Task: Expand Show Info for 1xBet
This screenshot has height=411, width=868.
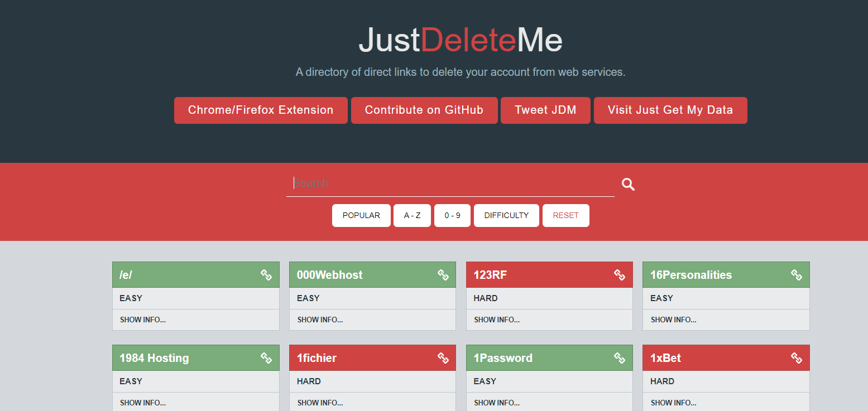Action: click(x=674, y=403)
